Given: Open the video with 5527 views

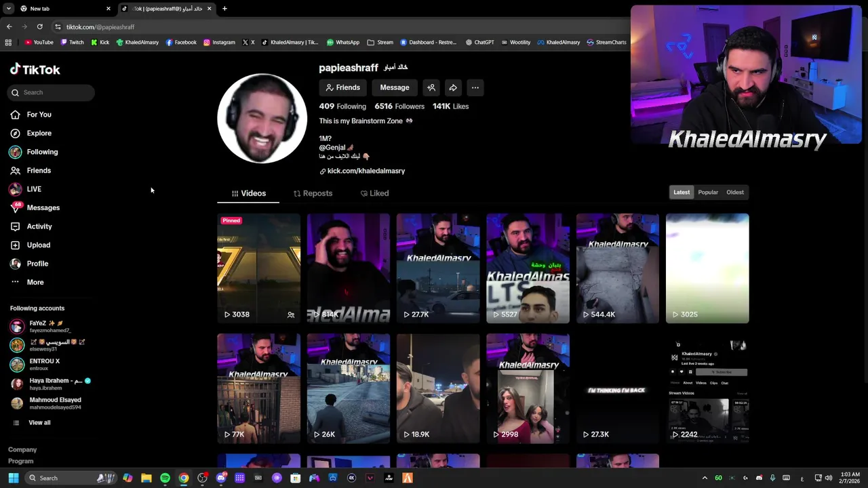Looking at the screenshot, I should click(528, 268).
